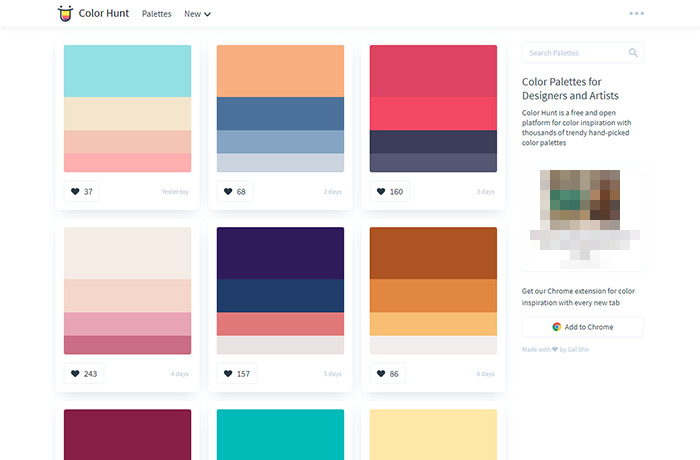Open the Palettes menu item
This screenshot has width=700, height=460.
157,14
